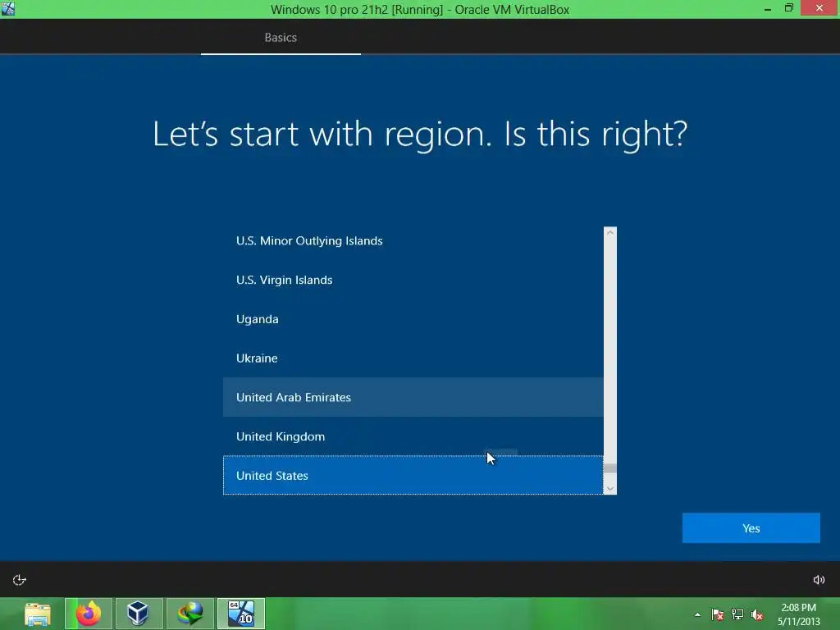Click the region list scrollbar thumb
Screen dimensions: 840x630
tap(609, 468)
